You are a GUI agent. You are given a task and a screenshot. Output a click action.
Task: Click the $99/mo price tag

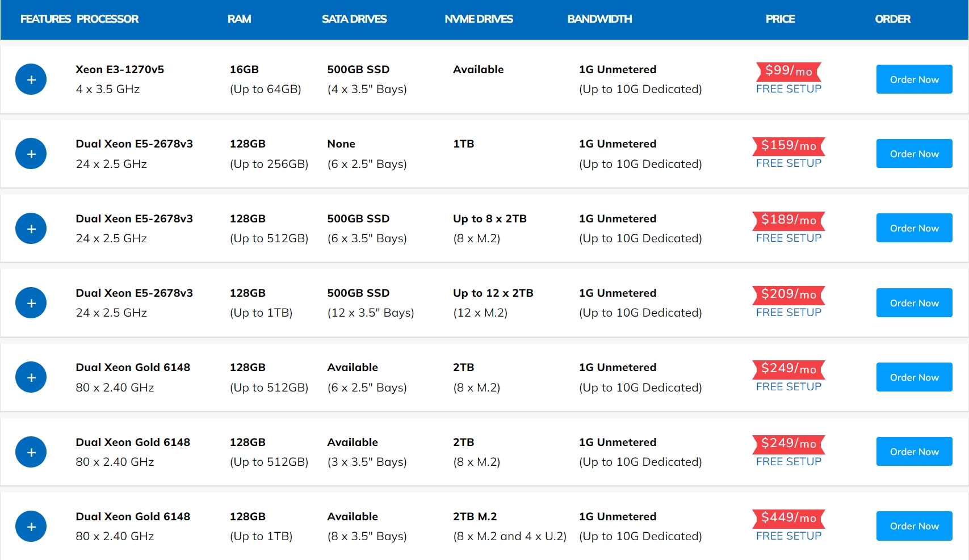point(788,71)
